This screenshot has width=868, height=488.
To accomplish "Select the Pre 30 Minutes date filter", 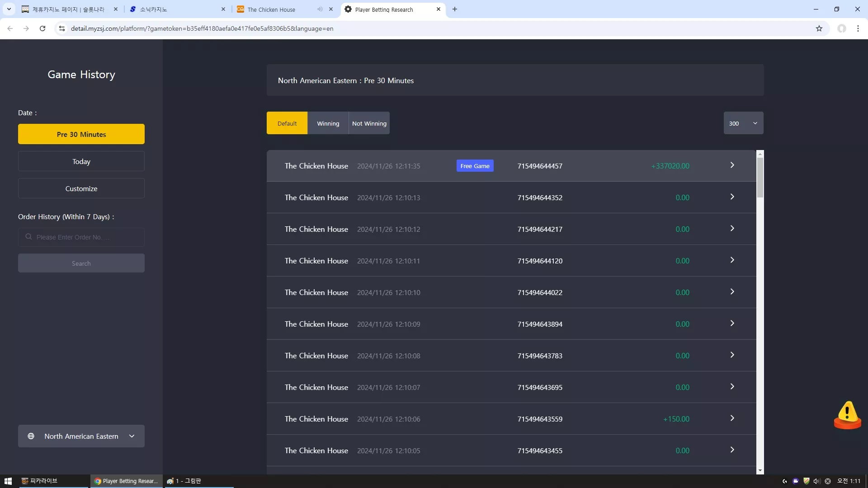I will [81, 134].
